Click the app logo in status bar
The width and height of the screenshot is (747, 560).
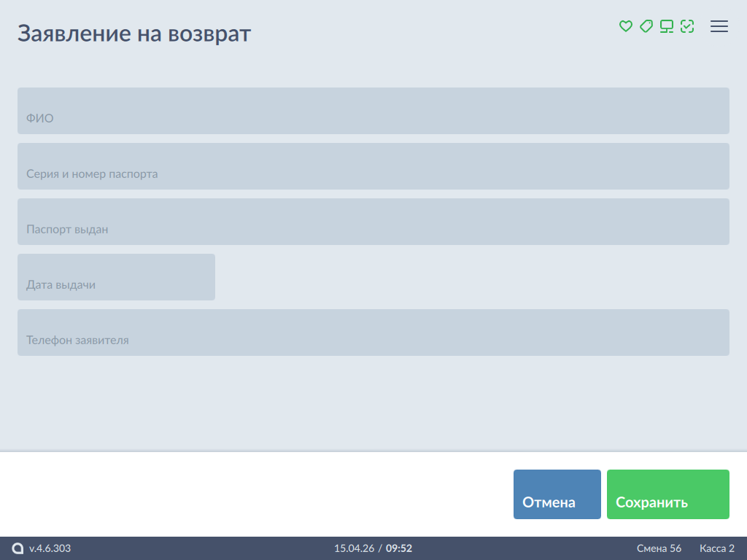click(18, 548)
